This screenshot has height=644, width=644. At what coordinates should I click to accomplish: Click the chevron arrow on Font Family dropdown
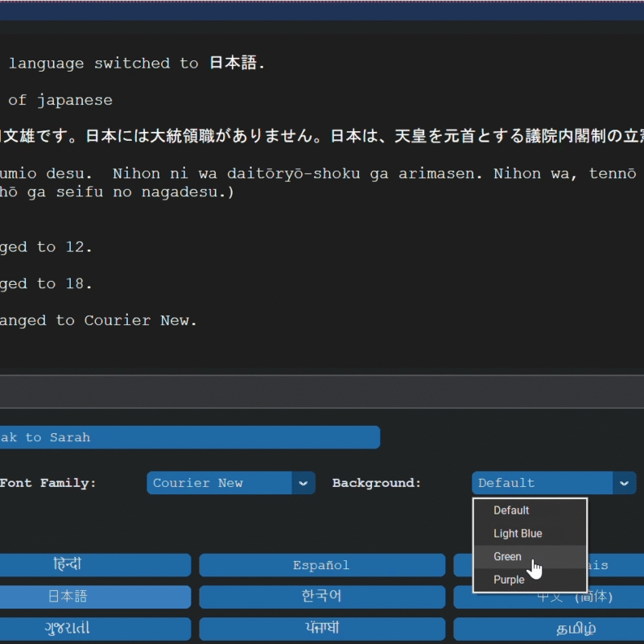pos(303,483)
